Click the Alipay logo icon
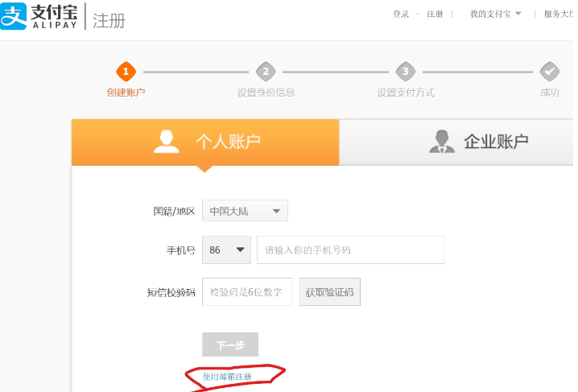The image size is (578, 392). tap(14, 15)
